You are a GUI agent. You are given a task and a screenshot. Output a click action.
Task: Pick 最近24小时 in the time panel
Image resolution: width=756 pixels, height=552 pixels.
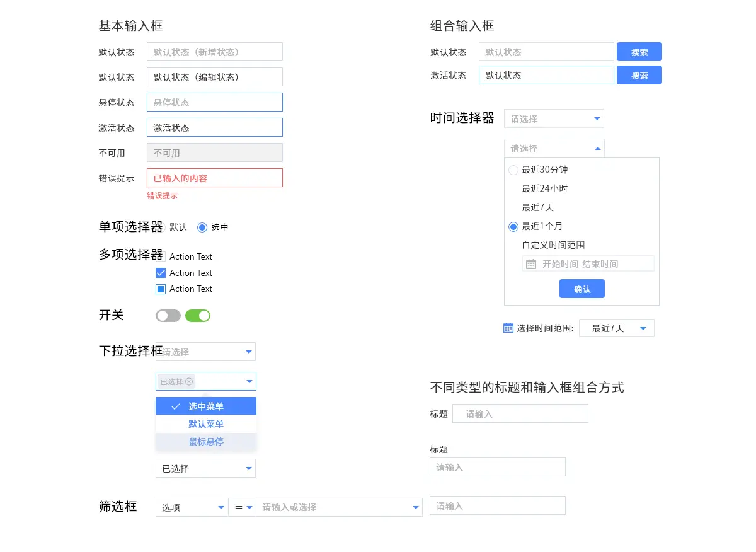coord(545,188)
